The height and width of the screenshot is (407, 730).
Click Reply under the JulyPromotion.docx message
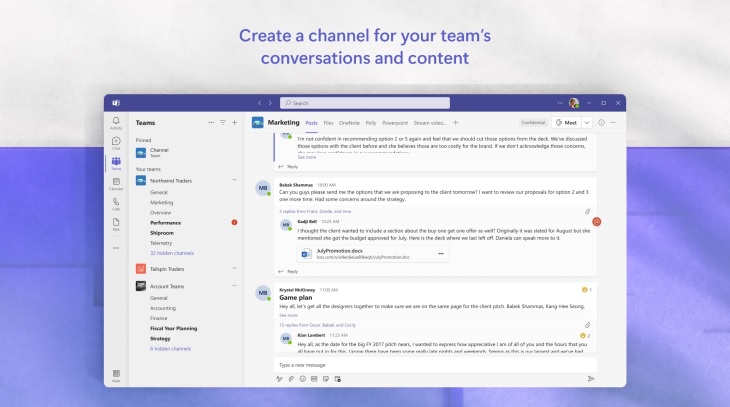[x=288, y=271]
